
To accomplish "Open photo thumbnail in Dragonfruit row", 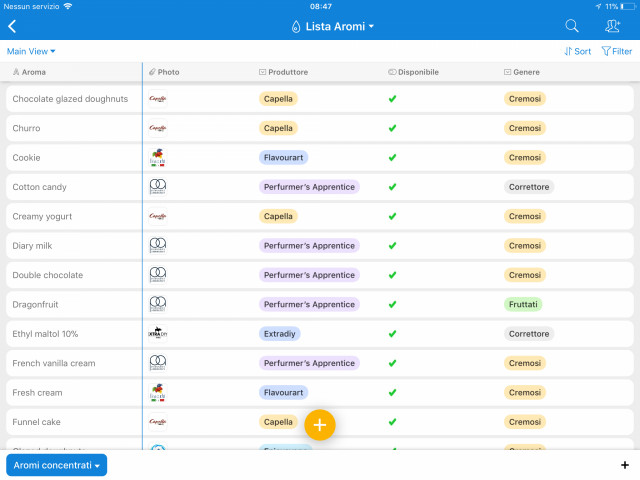I will tap(158, 304).
